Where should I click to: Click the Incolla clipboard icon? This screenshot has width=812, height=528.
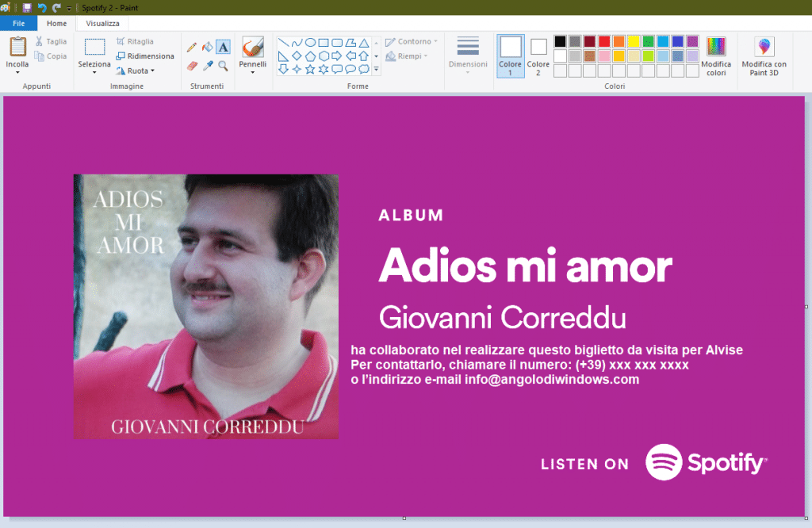point(17,47)
